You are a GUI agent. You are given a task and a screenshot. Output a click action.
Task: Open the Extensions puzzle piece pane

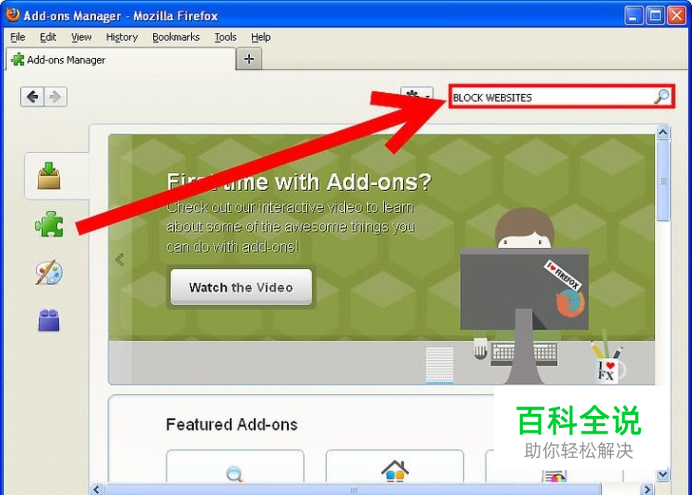coord(49,224)
